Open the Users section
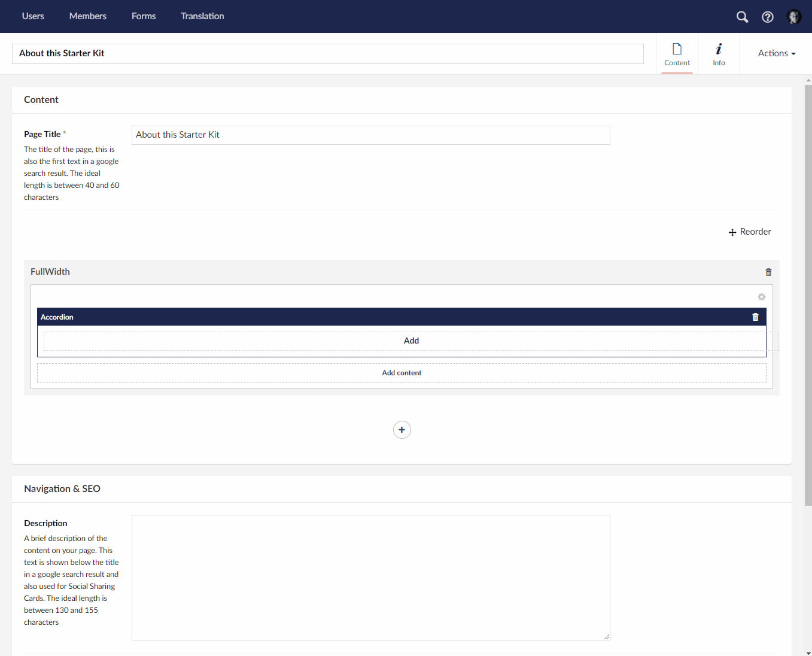The width and height of the screenshot is (812, 656). click(x=33, y=16)
